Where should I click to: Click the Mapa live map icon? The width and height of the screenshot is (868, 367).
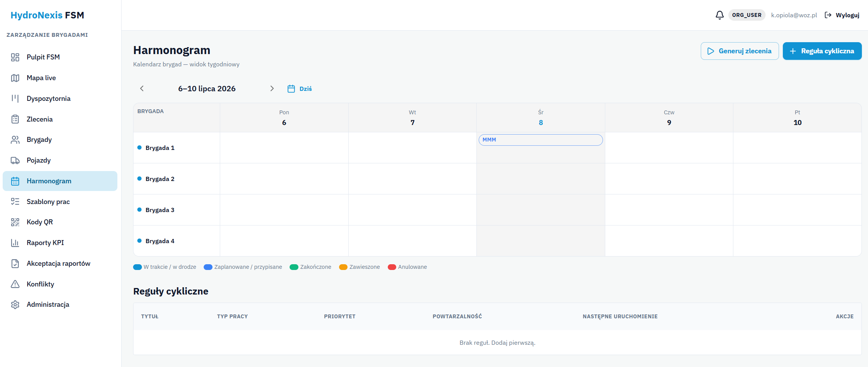(x=15, y=78)
